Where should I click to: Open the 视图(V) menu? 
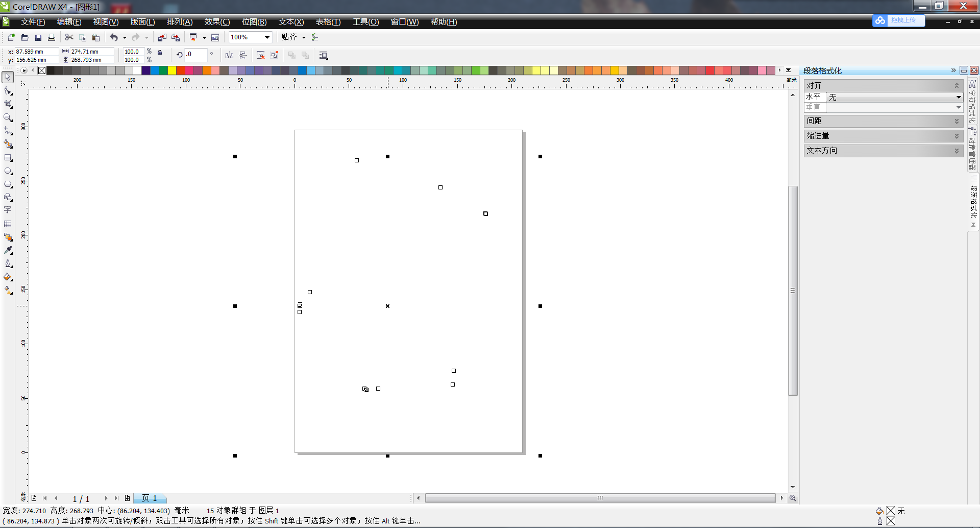pyautogui.click(x=106, y=22)
